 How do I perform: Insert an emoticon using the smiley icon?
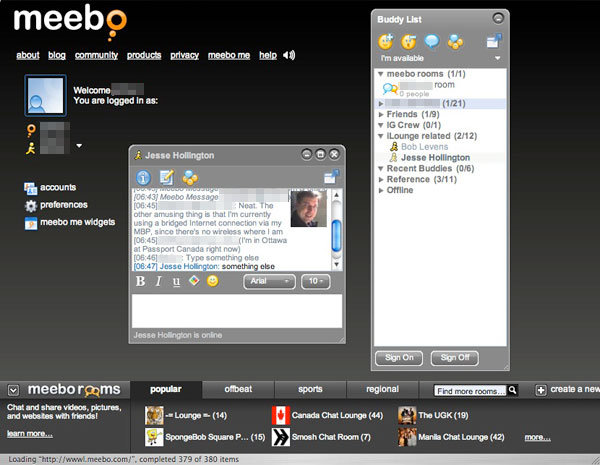tap(212, 281)
